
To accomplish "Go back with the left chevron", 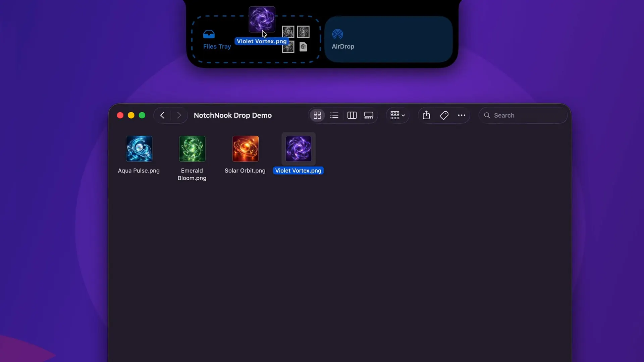I will pyautogui.click(x=162, y=115).
